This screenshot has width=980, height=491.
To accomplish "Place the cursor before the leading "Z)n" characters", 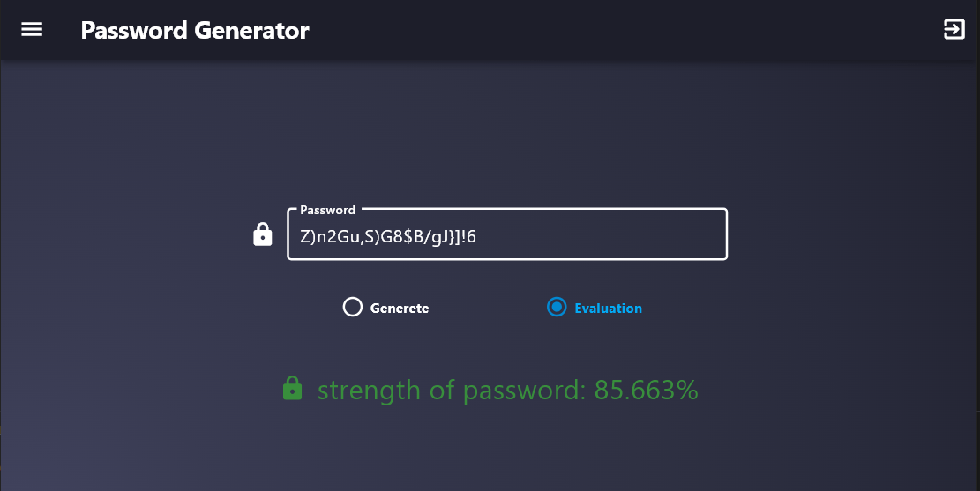I will 301,236.
